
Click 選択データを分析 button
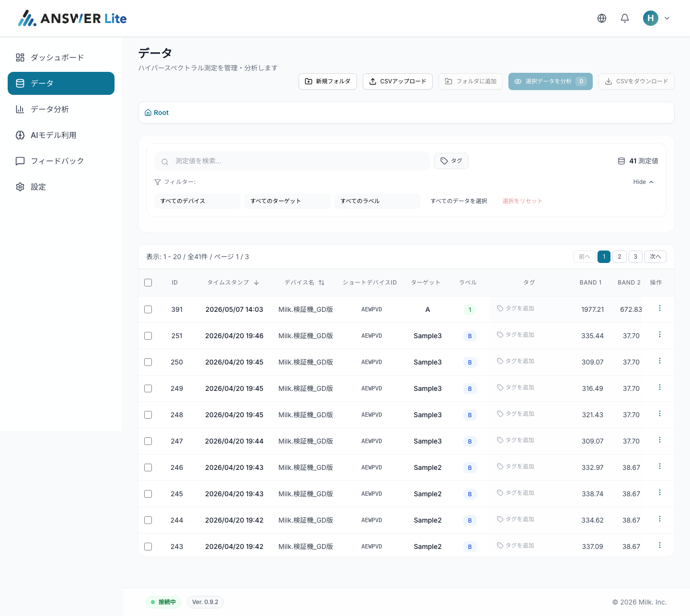tap(551, 81)
